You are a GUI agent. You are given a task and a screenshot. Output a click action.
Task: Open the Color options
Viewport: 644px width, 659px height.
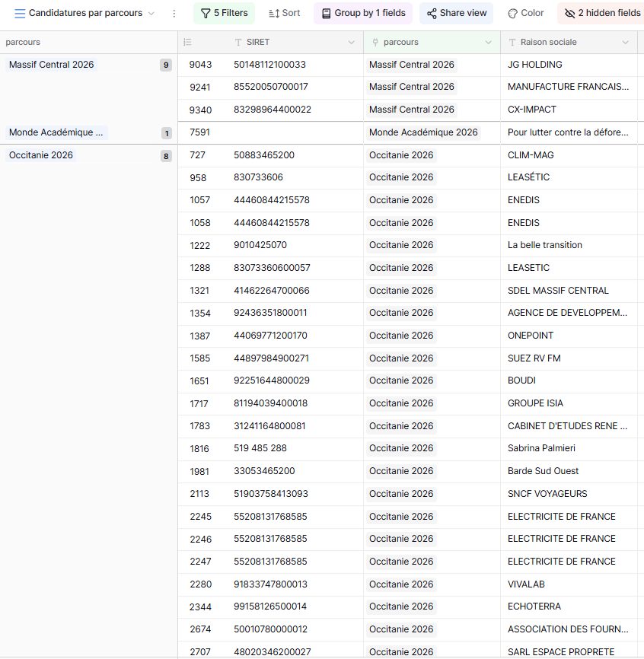[525, 13]
